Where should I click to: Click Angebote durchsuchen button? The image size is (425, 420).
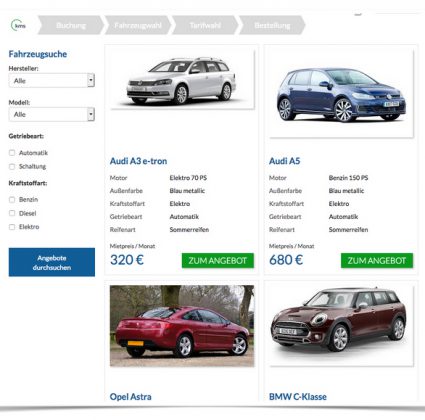[52, 262]
